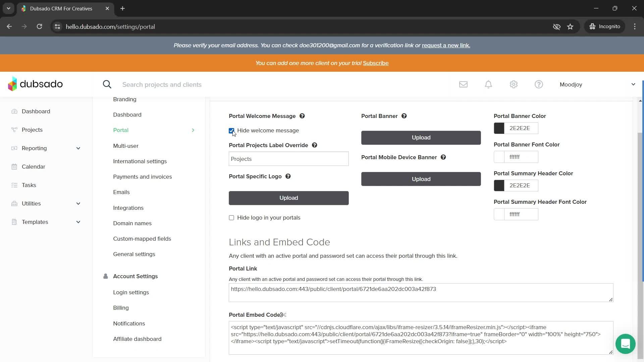Click the Portal Link text area

tap(421, 293)
